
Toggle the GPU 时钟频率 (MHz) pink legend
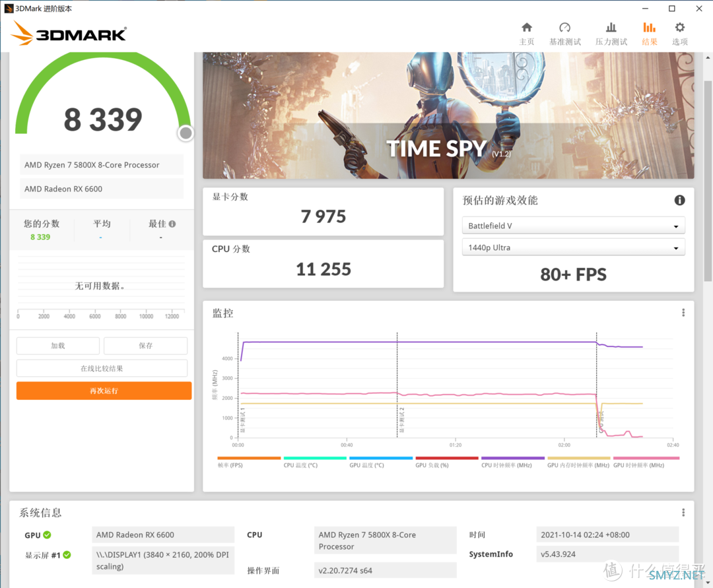point(646,462)
